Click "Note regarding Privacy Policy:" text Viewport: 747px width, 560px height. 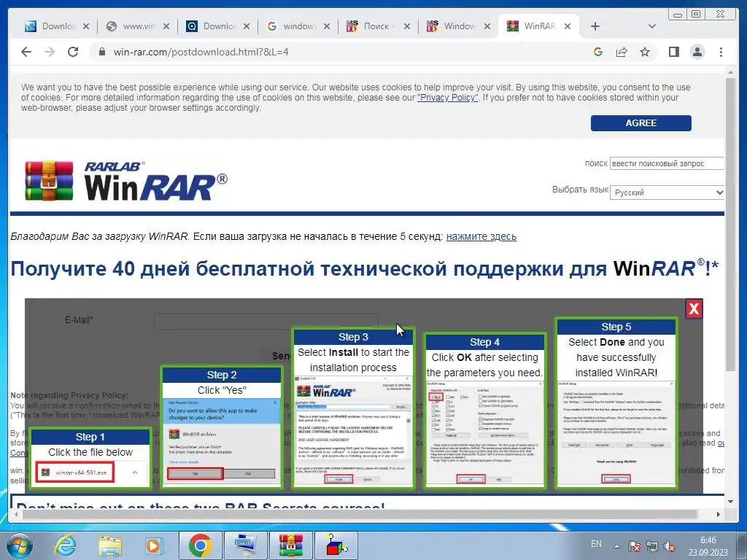(x=69, y=395)
